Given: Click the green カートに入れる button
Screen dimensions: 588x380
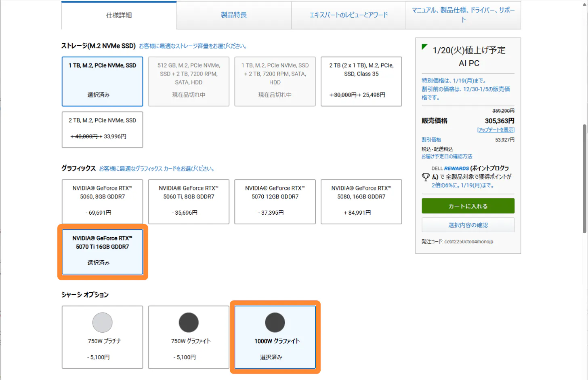Looking at the screenshot, I should (x=468, y=206).
